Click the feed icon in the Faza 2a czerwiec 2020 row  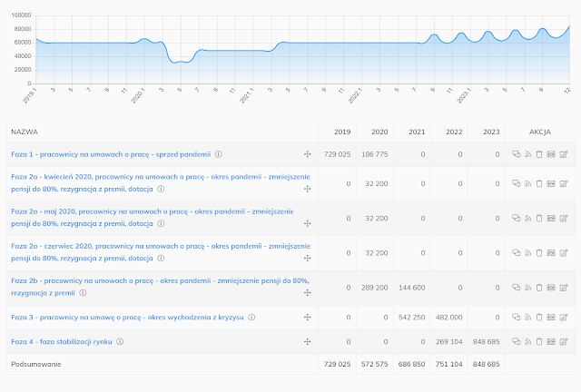tap(528, 252)
